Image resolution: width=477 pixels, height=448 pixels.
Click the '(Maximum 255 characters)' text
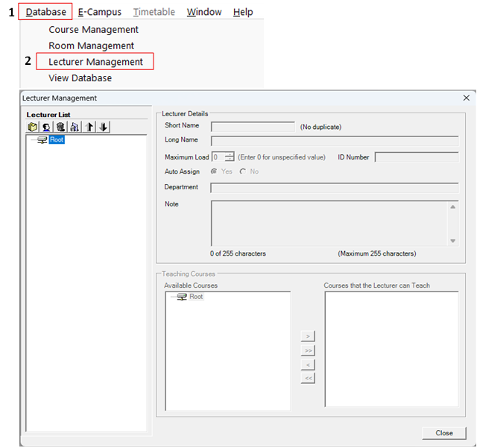(x=377, y=253)
